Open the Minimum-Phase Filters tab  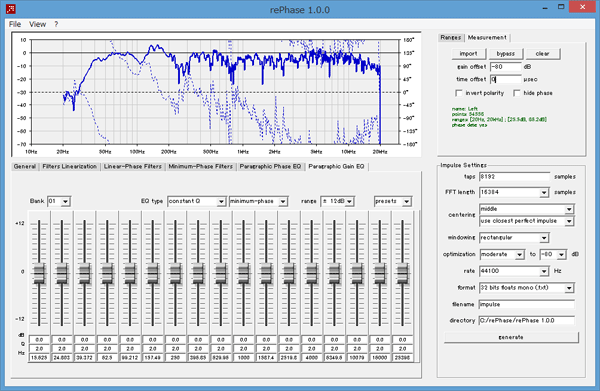point(201,166)
